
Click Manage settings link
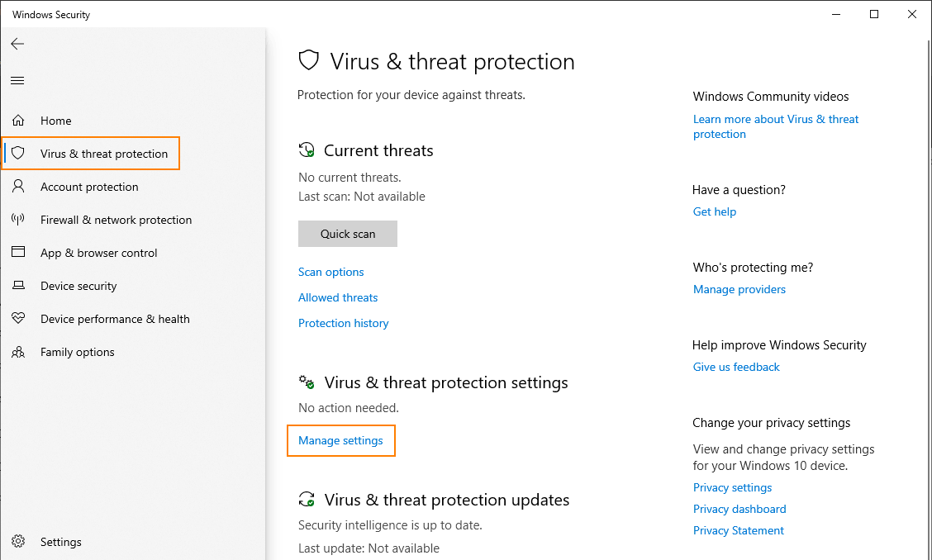tap(340, 440)
